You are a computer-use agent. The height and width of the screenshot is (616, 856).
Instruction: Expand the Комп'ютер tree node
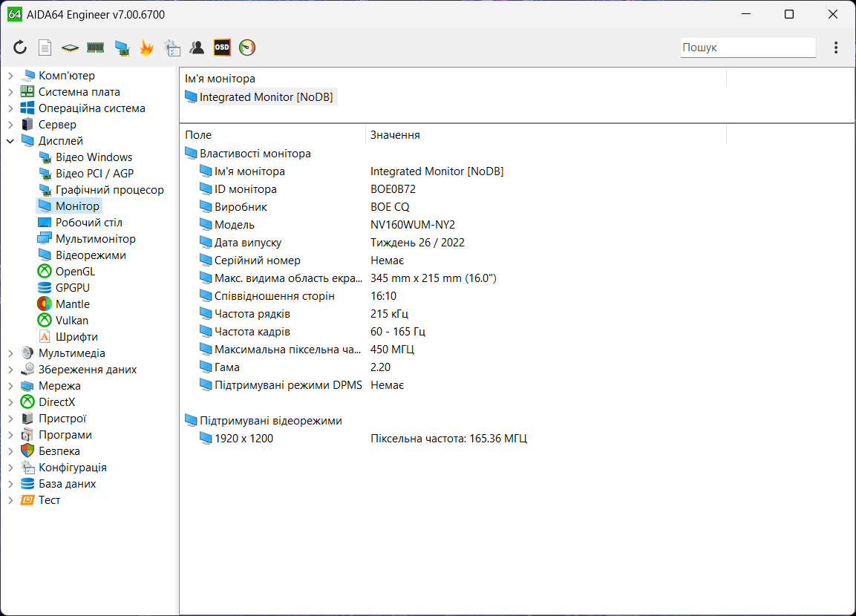click(10, 76)
